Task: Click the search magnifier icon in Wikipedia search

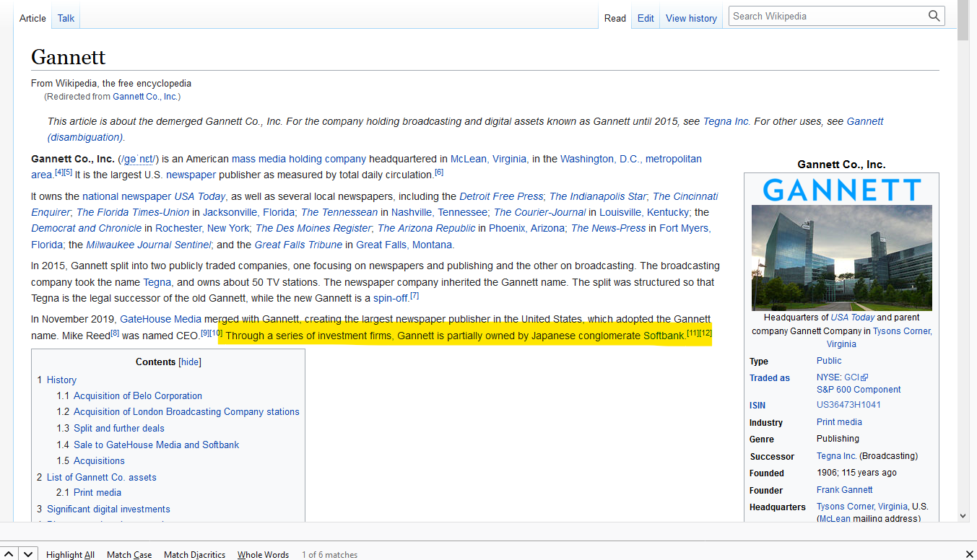Action: (934, 16)
